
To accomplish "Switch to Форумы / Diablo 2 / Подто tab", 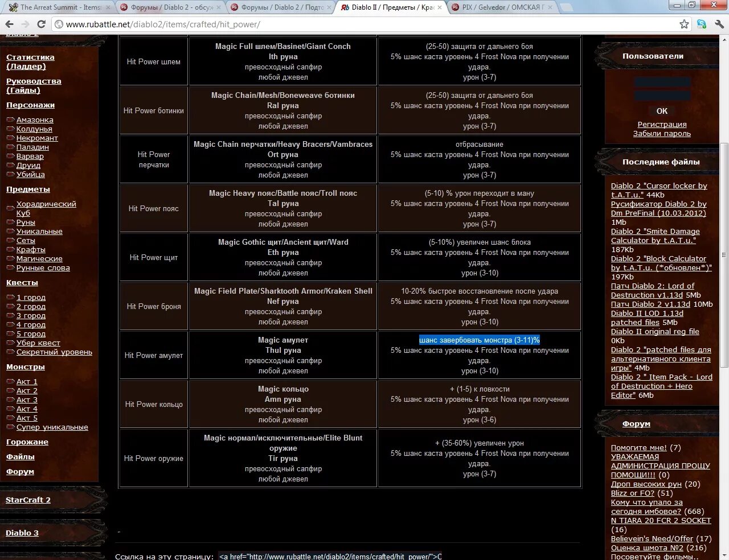I will (281, 7).
